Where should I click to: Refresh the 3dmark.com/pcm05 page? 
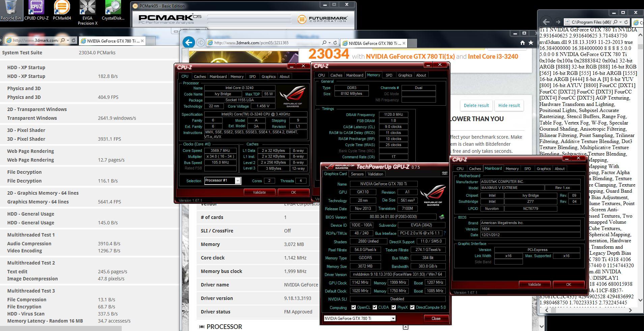335,43
